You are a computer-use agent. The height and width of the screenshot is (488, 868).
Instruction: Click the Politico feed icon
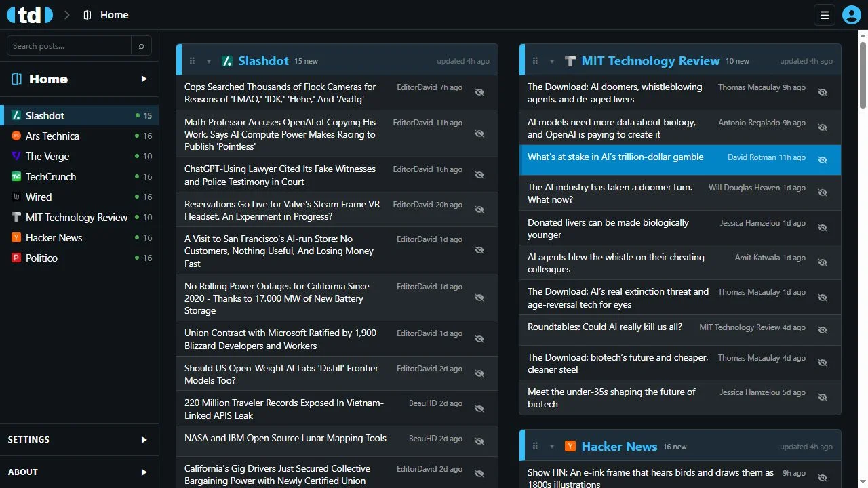[x=16, y=258]
